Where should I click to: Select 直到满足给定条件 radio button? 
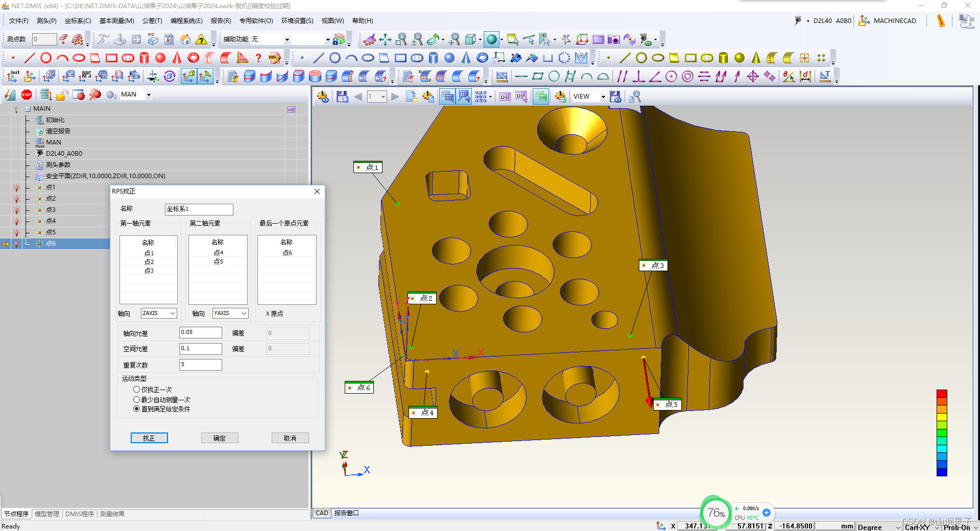coord(136,409)
